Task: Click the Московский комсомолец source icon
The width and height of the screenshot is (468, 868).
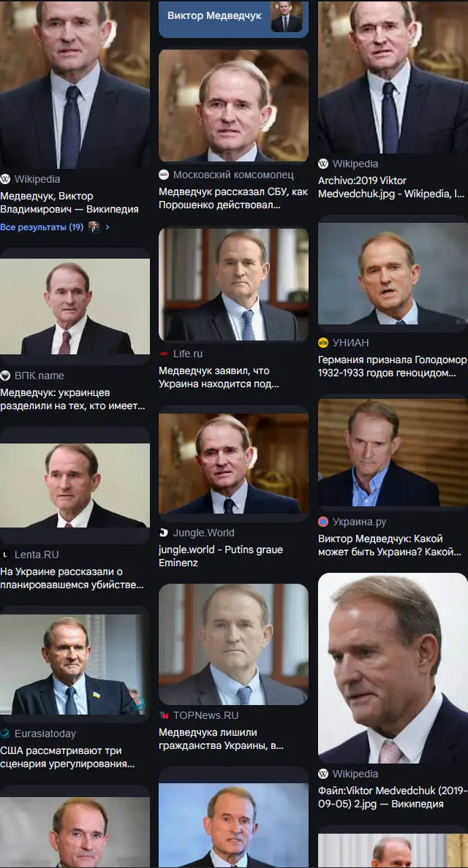Action: pyautogui.click(x=164, y=175)
